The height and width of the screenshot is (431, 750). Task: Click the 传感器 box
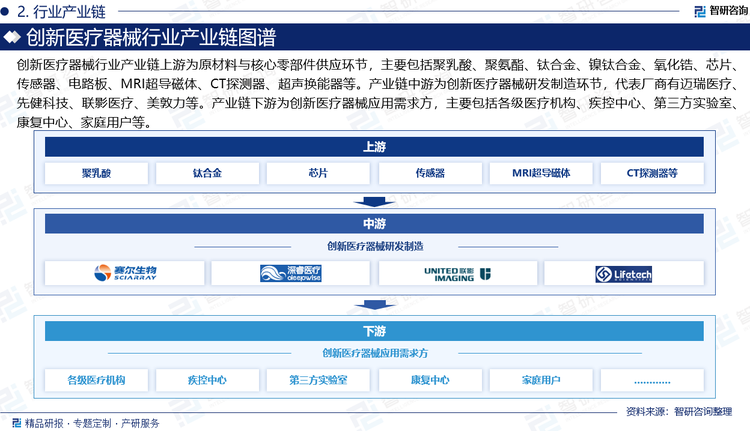(x=430, y=173)
